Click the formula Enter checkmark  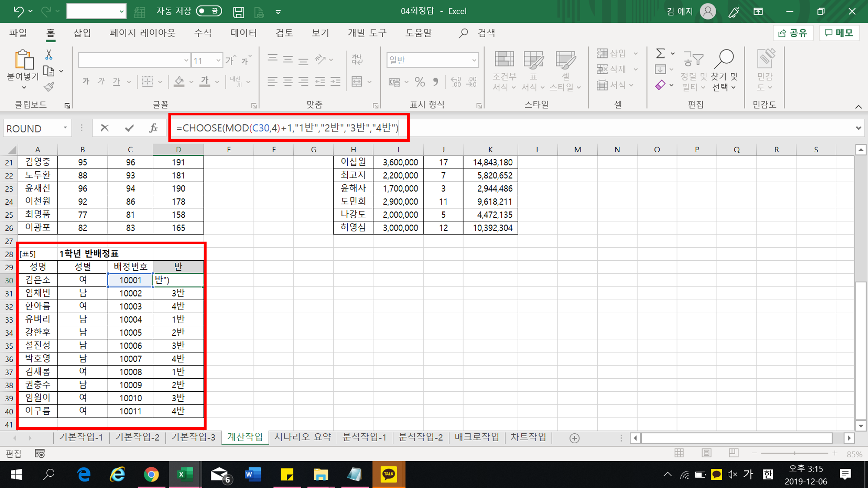pos(129,128)
